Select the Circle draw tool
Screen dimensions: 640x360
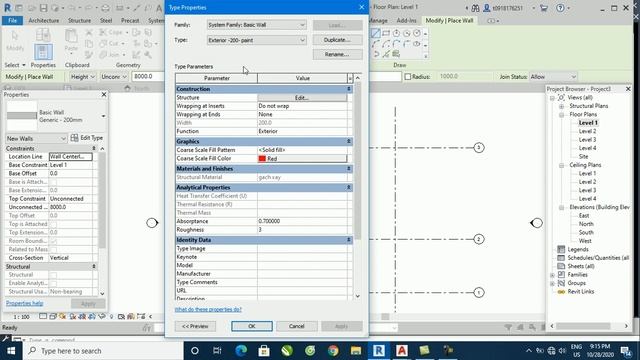click(417, 33)
